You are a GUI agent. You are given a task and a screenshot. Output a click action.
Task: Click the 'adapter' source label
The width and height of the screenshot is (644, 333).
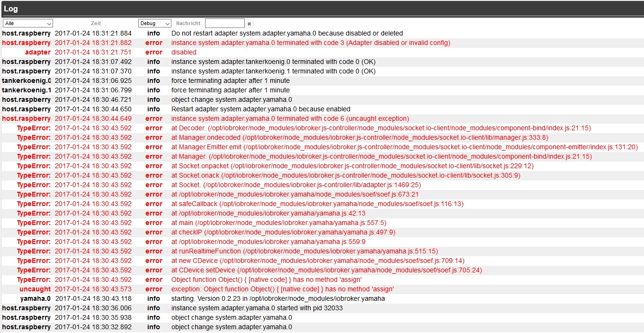[37, 53]
